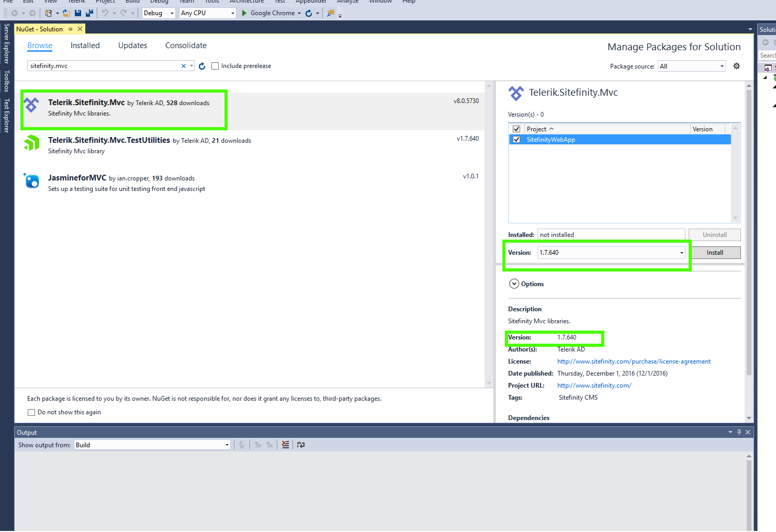The height and width of the screenshot is (532, 776).
Task: Open the Test Explorer side tab
Action: (x=7, y=116)
